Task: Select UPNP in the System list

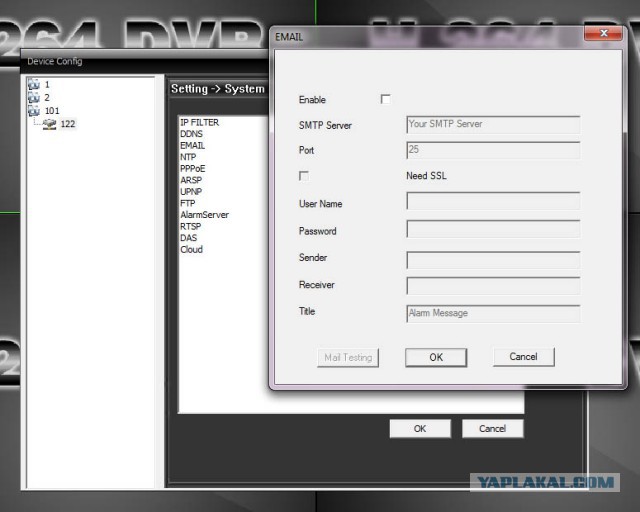Action: point(191,191)
